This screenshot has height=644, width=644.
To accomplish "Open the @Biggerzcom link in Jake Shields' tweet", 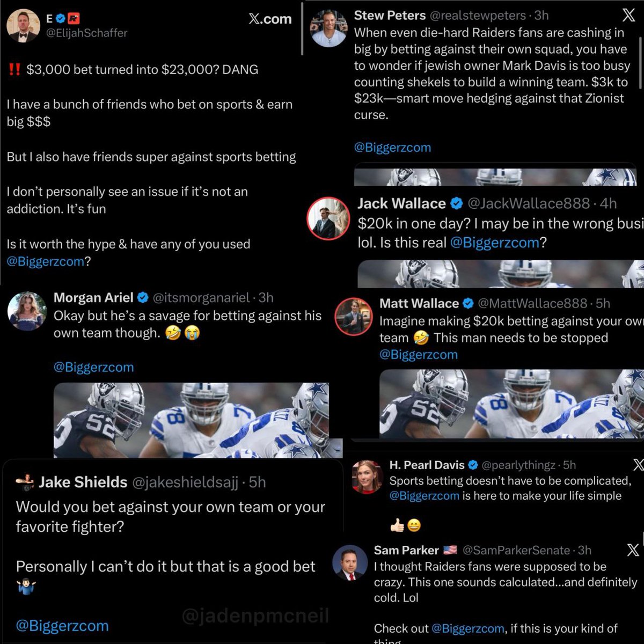I will click(x=62, y=626).
